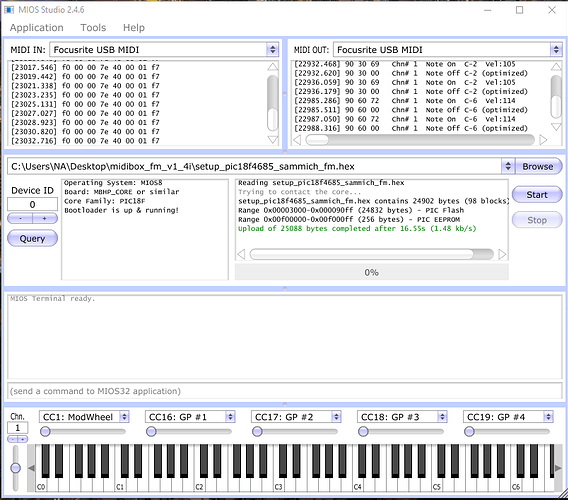Click MIDI OUT log scroll right arrow
This screenshot has height=500, width=568.
pyautogui.click(x=543, y=139)
